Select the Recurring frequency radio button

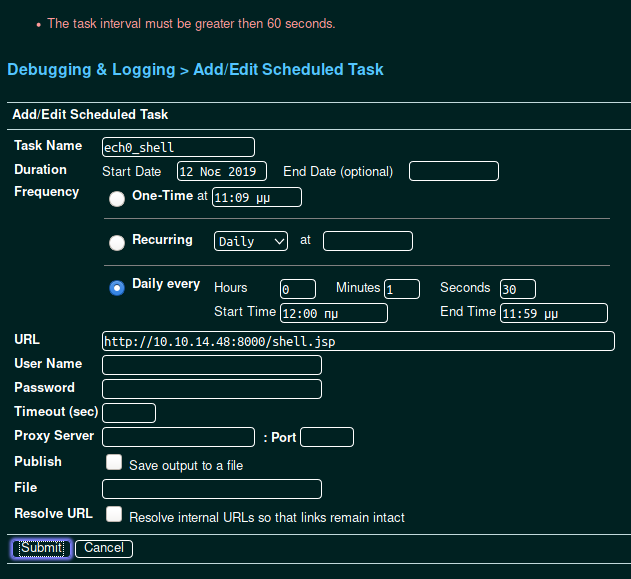click(x=117, y=242)
